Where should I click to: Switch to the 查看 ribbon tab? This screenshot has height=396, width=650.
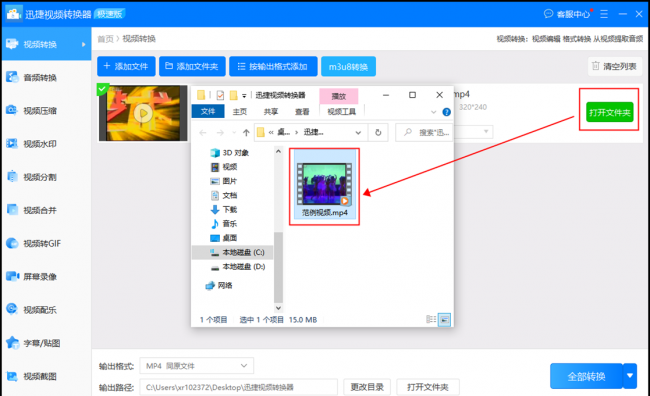click(x=302, y=111)
